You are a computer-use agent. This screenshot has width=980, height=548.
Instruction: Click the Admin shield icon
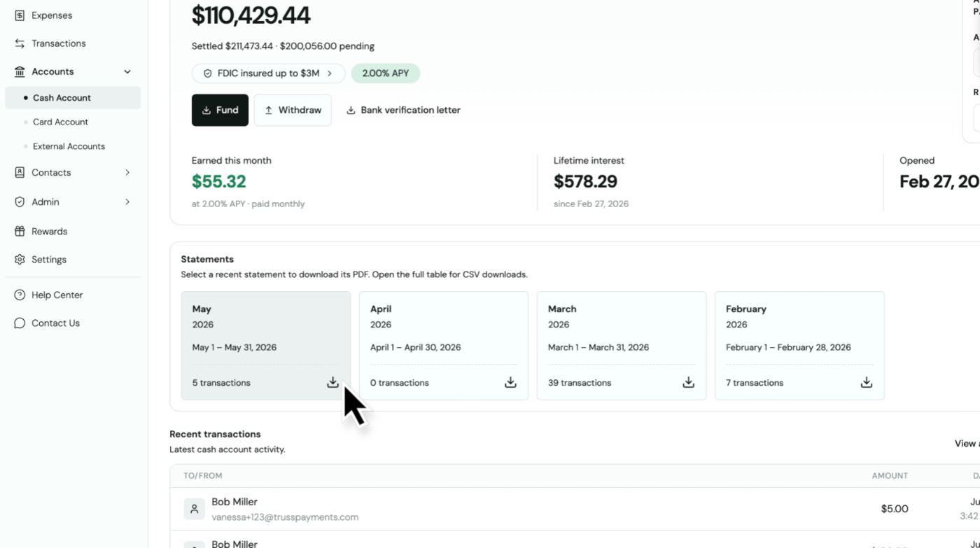20,202
